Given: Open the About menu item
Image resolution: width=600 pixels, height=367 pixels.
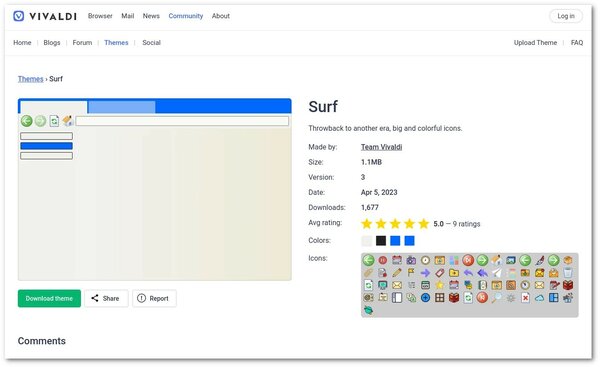Looking at the screenshot, I should pyautogui.click(x=221, y=16).
